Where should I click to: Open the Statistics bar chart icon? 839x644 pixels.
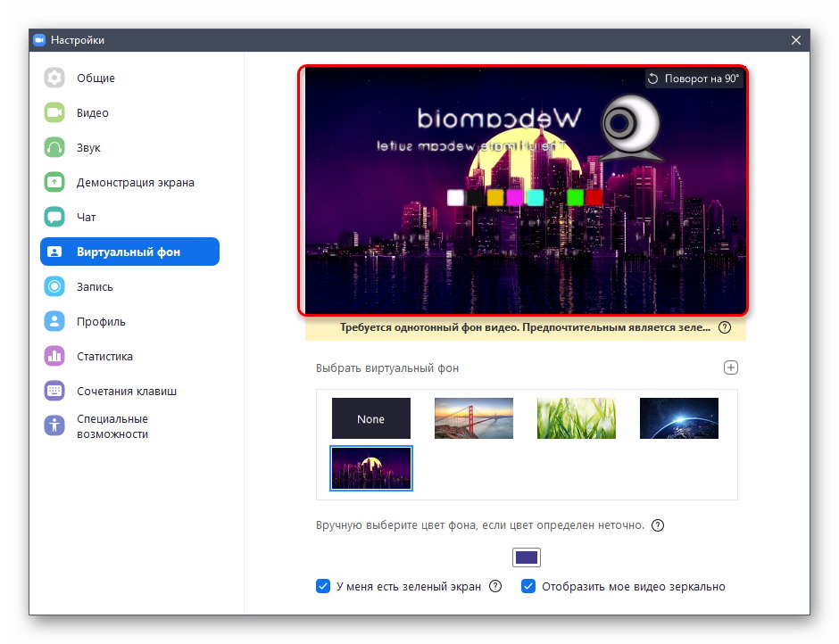(x=54, y=357)
